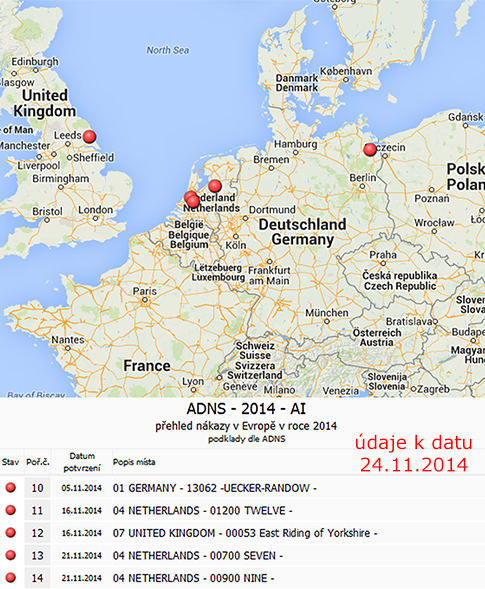485x589 pixels.
Task: Click the red map marker near Leeds
Action: [x=89, y=136]
